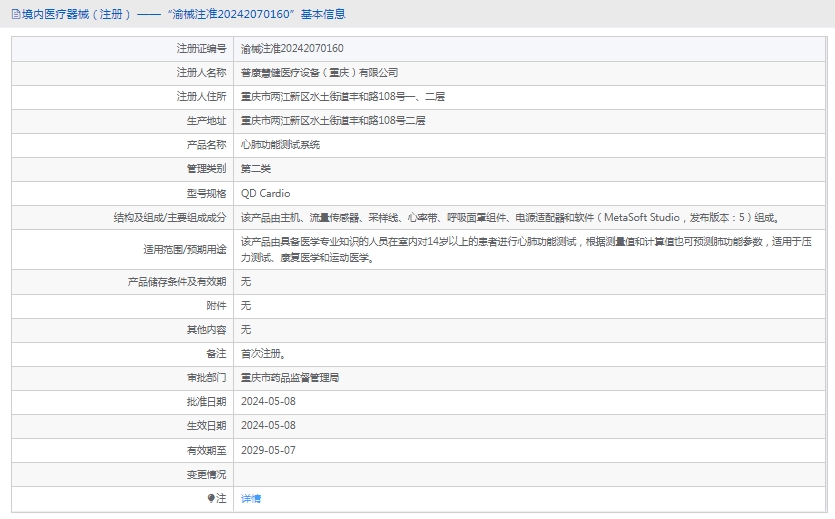This screenshot has width=835, height=519.
Task: Click the 结构及组成 composition description text
Action: click(x=509, y=217)
